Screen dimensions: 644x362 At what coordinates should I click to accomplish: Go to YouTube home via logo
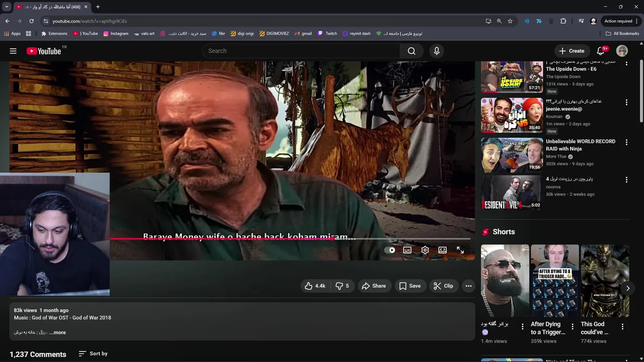[44, 51]
